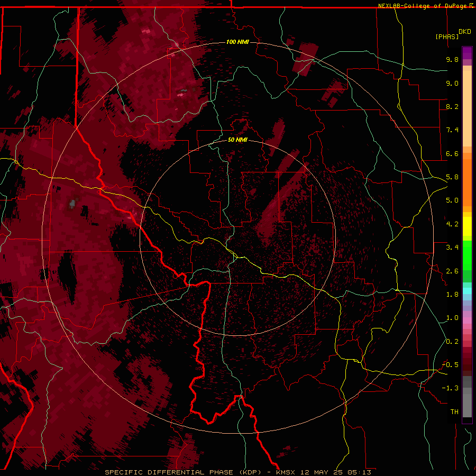
Task: Click the 6.6 value on color scale
Action: 452,153
